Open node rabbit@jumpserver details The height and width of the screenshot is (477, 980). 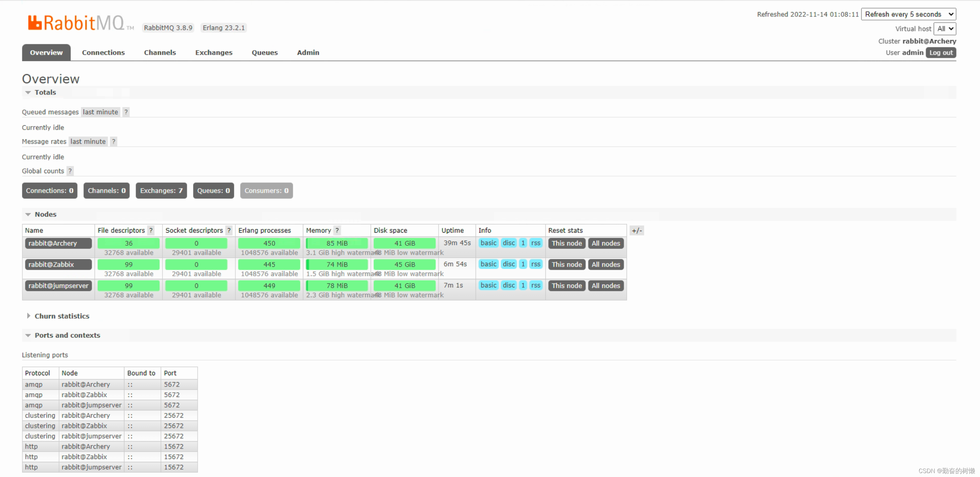(58, 286)
